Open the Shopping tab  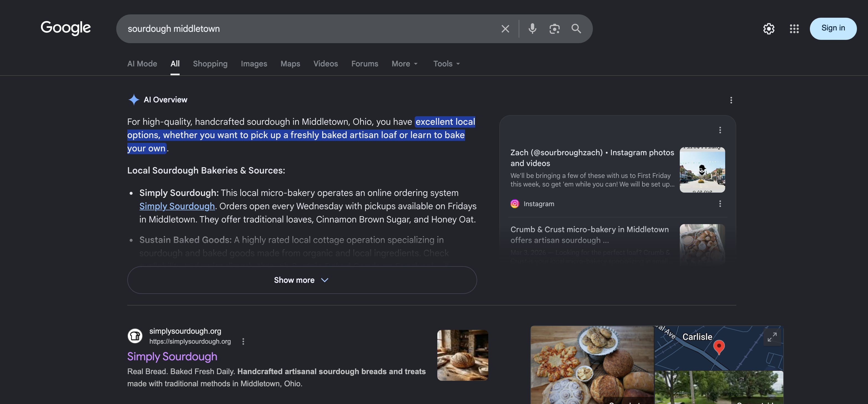[210, 64]
